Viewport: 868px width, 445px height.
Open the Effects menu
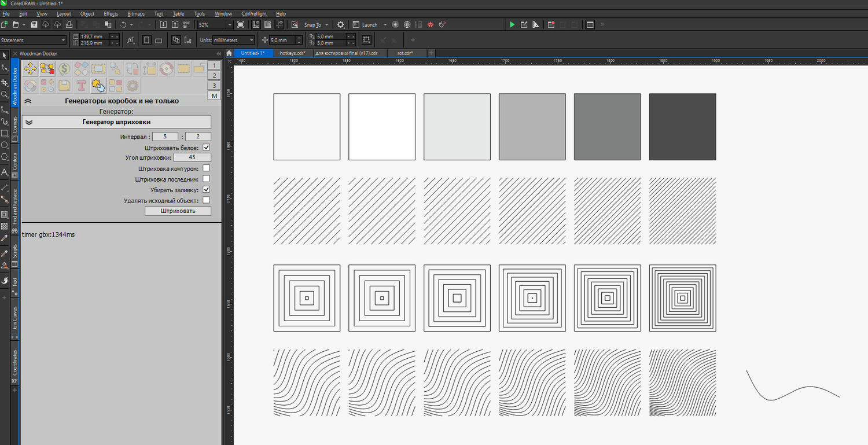point(111,13)
